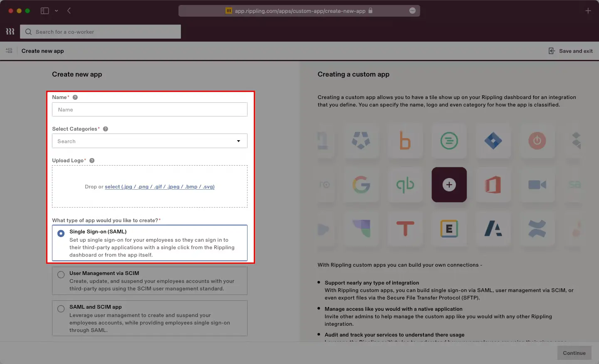Click the select file formats link

click(x=160, y=187)
